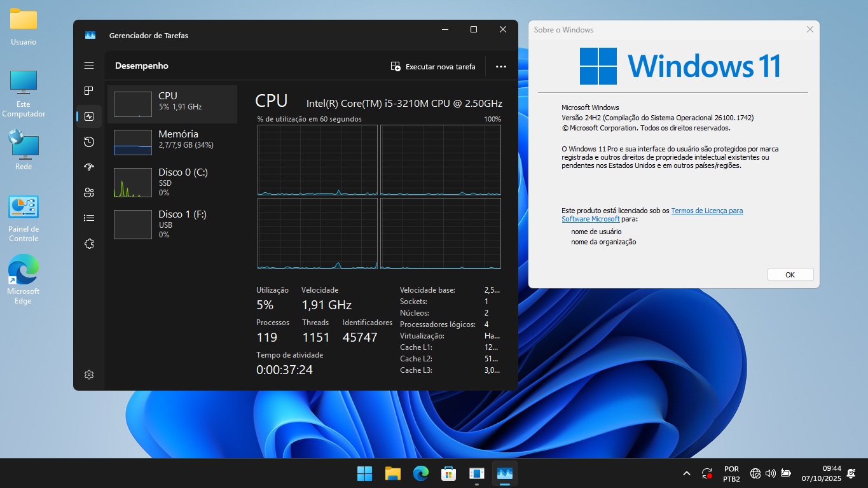Open Startup apps page icon
Viewport: 868px width, 488px height.
click(x=89, y=167)
